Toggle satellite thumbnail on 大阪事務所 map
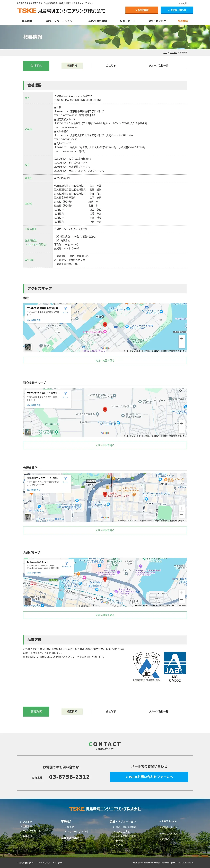This screenshot has height=868, width=210. [28, 517]
